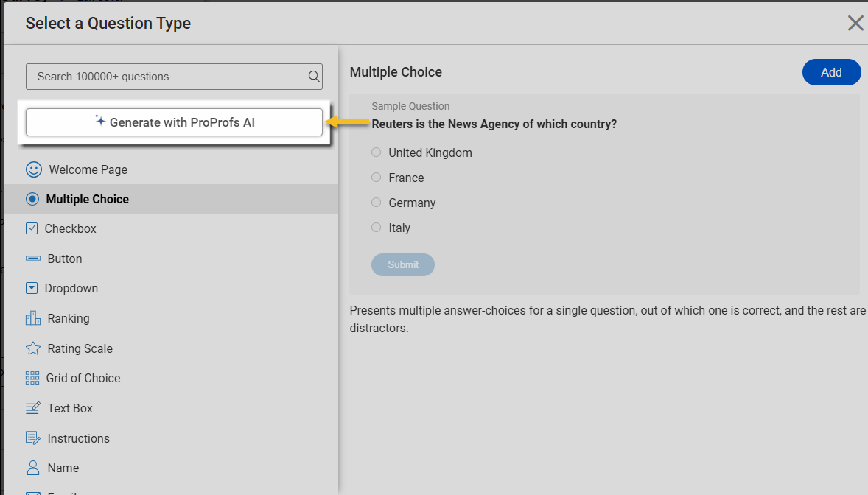This screenshot has width=868, height=495.
Task: Select the United Kingdom answer option
Action: (377, 152)
